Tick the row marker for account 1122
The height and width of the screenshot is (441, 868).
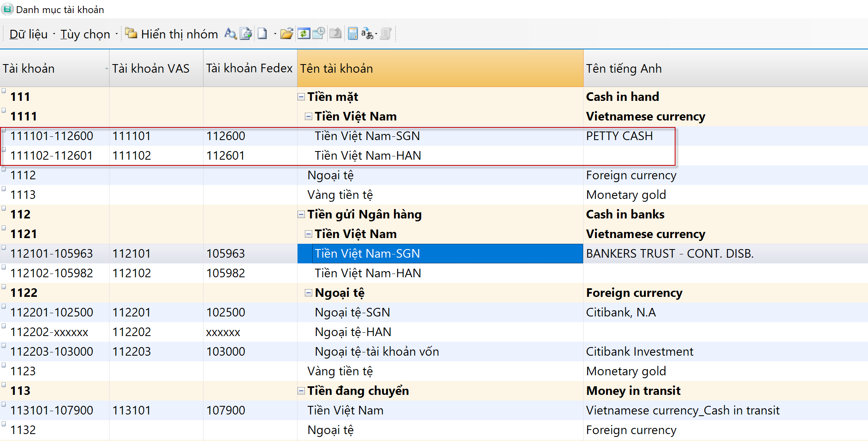point(4,287)
